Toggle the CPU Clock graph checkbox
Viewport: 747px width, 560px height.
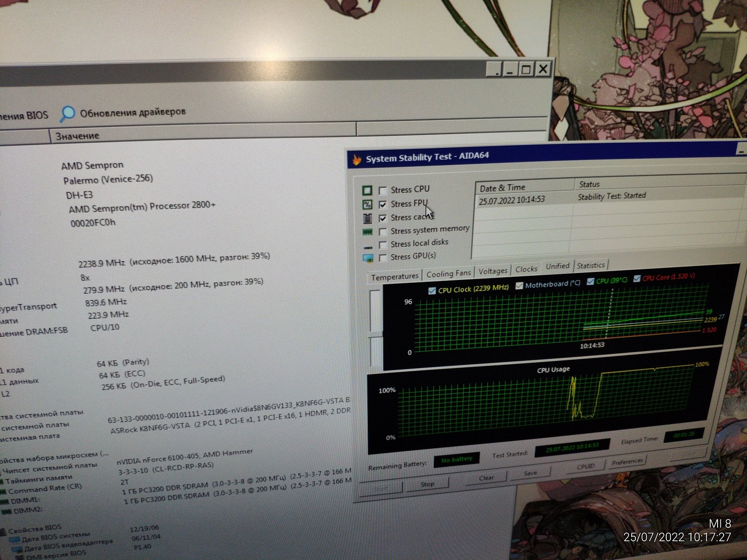click(x=432, y=291)
